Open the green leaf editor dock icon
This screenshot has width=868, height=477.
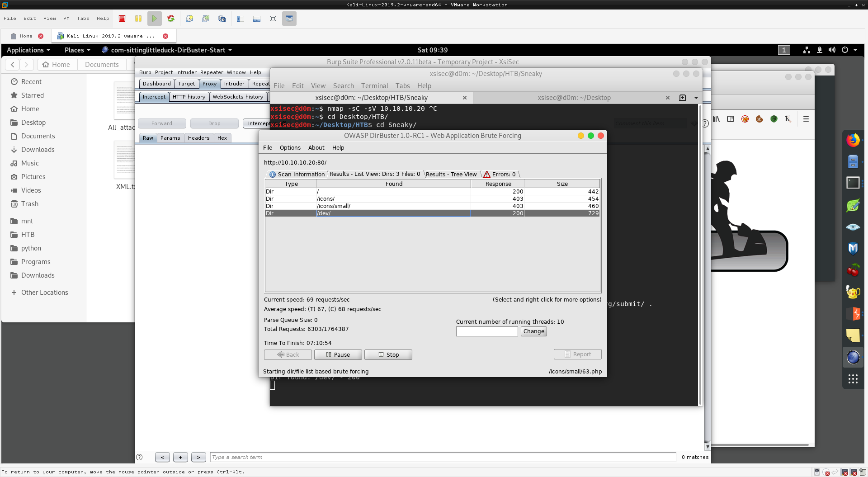pos(853,205)
